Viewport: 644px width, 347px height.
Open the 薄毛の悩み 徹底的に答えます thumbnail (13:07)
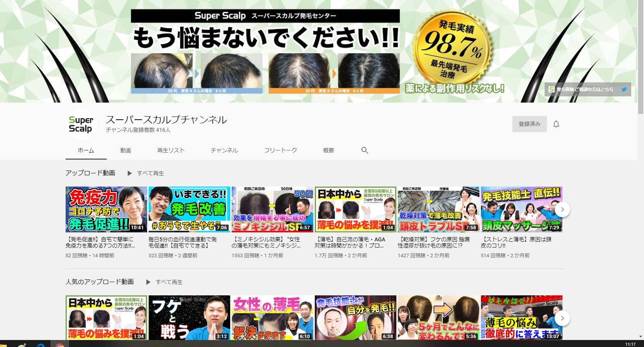[x=522, y=318]
